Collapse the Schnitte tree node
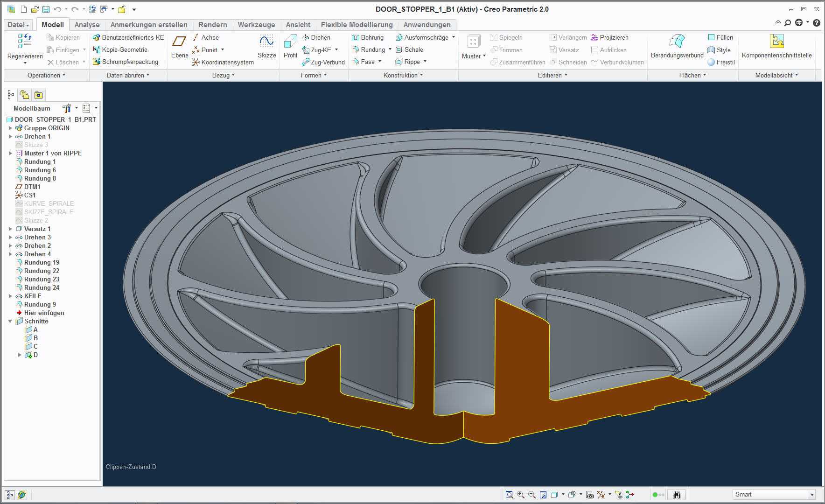This screenshot has width=825, height=504. point(10,321)
